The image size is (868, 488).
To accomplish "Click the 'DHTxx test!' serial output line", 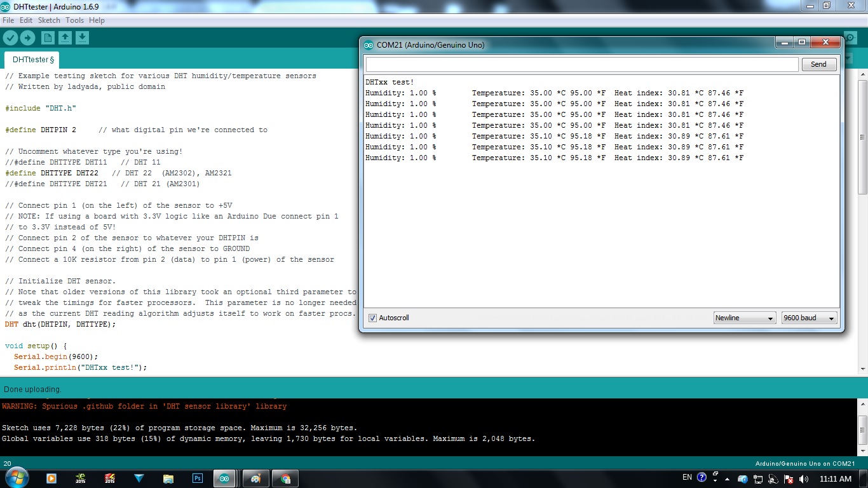I will point(390,82).
